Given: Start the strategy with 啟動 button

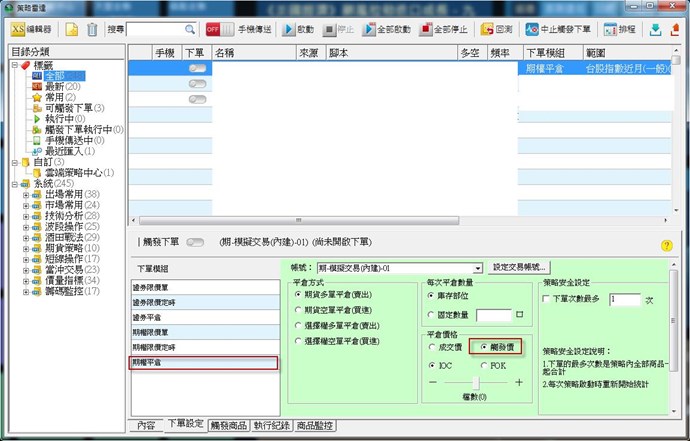Looking at the screenshot, I should click(x=300, y=29).
